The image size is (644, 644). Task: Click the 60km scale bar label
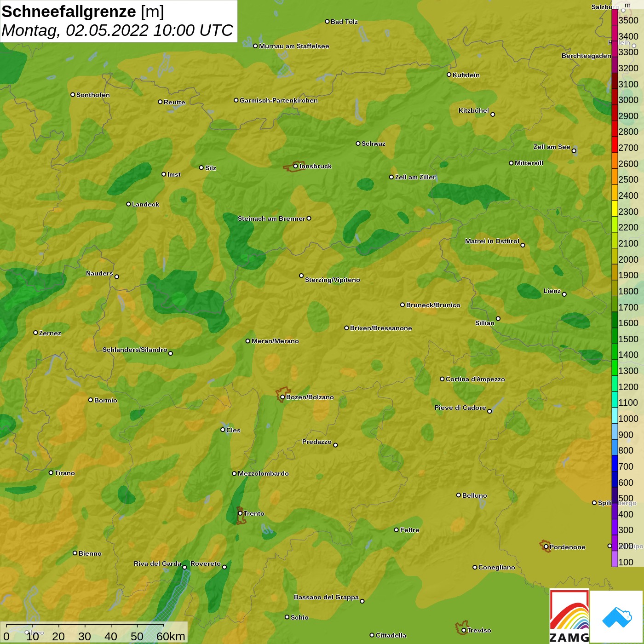point(171,636)
